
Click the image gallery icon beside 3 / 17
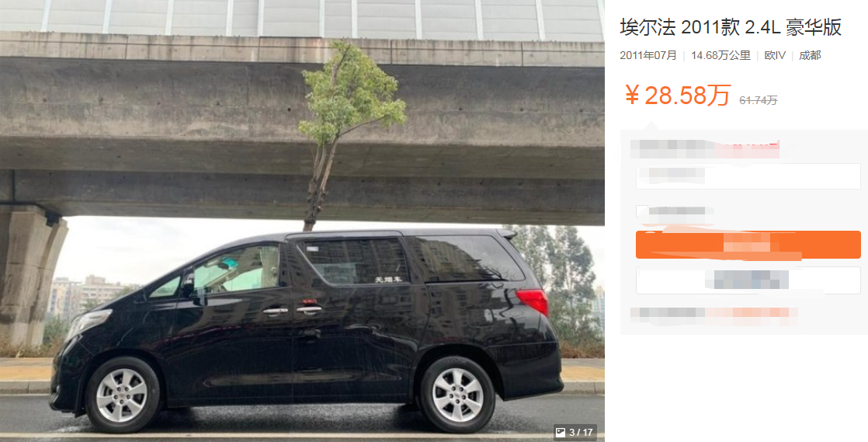pos(561,432)
